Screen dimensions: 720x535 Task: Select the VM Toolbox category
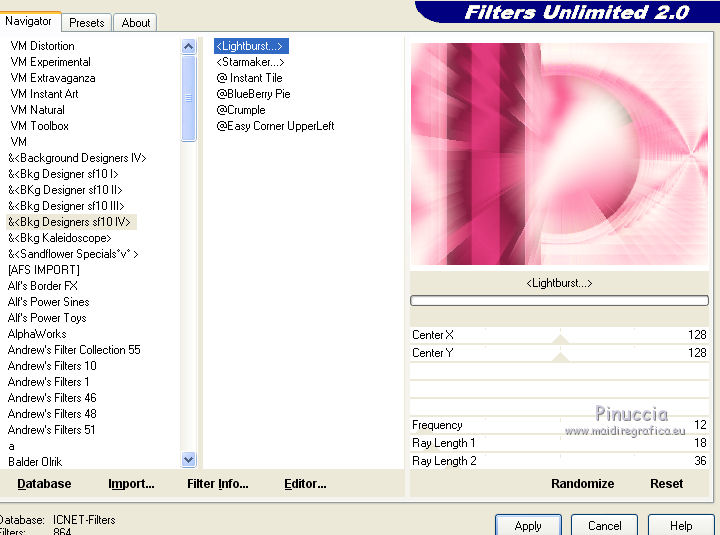click(x=39, y=126)
